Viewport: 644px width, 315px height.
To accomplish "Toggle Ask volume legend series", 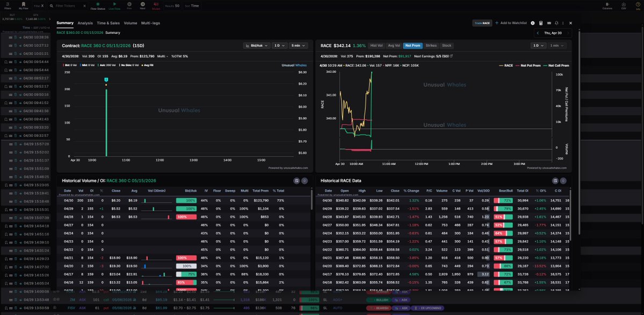I will click(108, 65).
